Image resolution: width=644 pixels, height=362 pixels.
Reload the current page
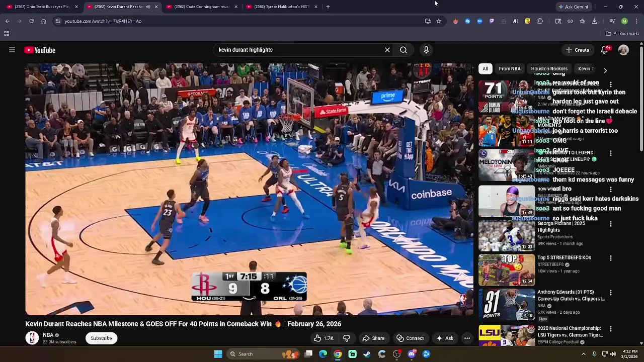(31, 21)
